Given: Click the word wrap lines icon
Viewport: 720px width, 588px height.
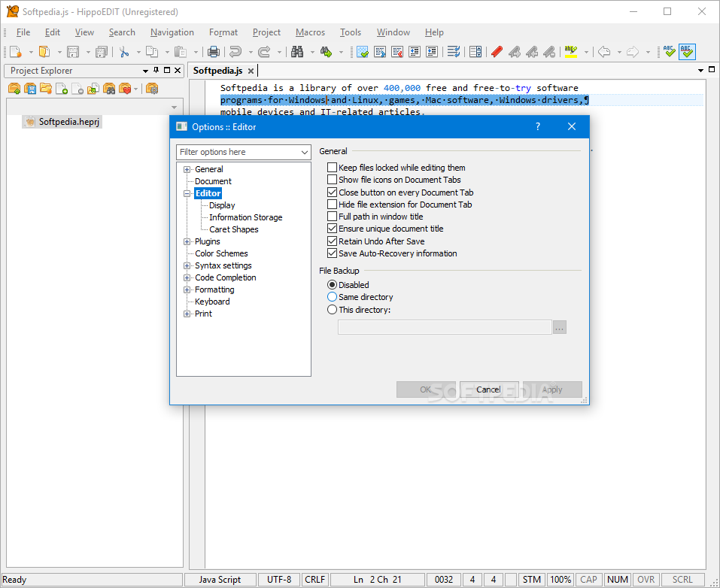Looking at the screenshot, I should 454,51.
